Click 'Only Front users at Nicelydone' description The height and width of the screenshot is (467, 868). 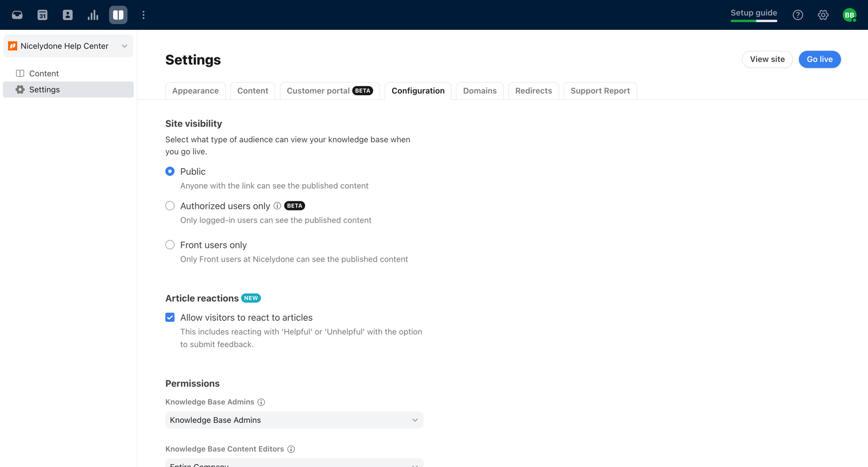point(294,259)
